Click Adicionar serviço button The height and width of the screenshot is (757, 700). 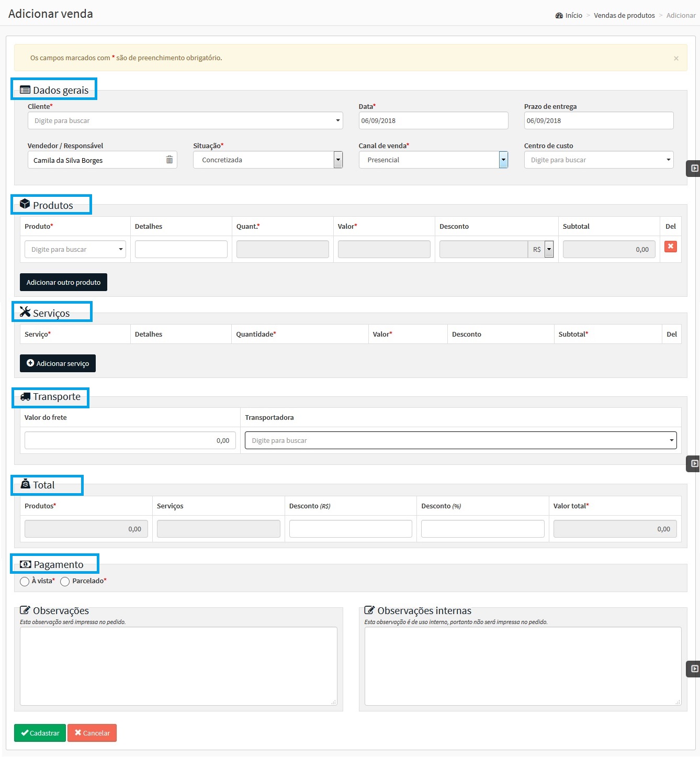click(x=58, y=363)
